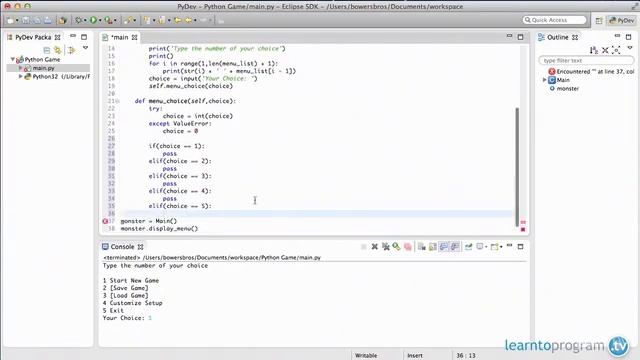Maximize the editor area

click(520, 37)
